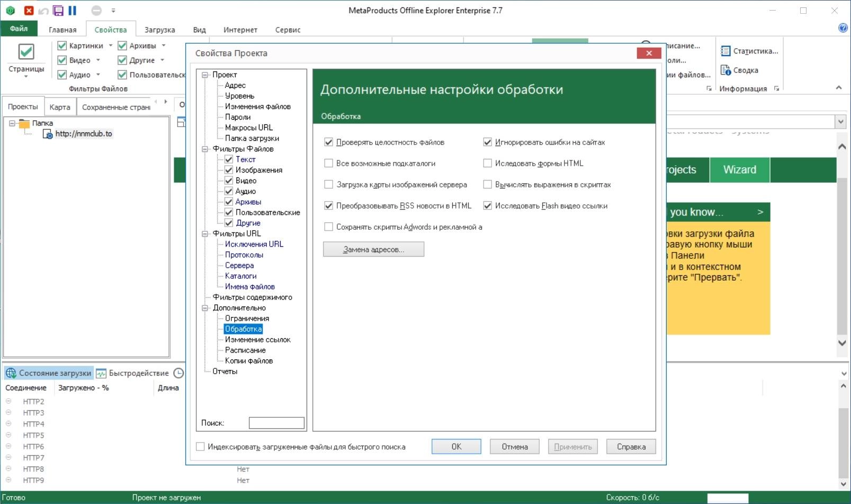
Task: Collapse the Фильтры Файлов tree node
Action: pyautogui.click(x=205, y=149)
